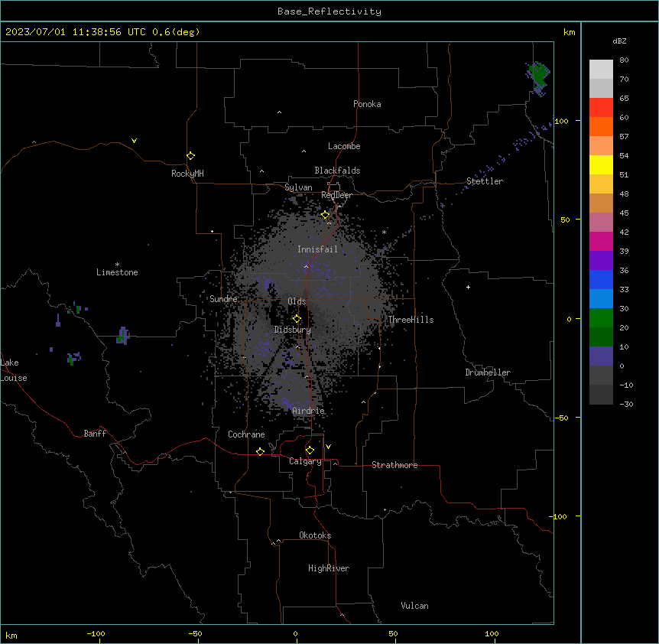Click the Didsbury town label
This screenshot has height=644, width=659.
[x=293, y=330]
